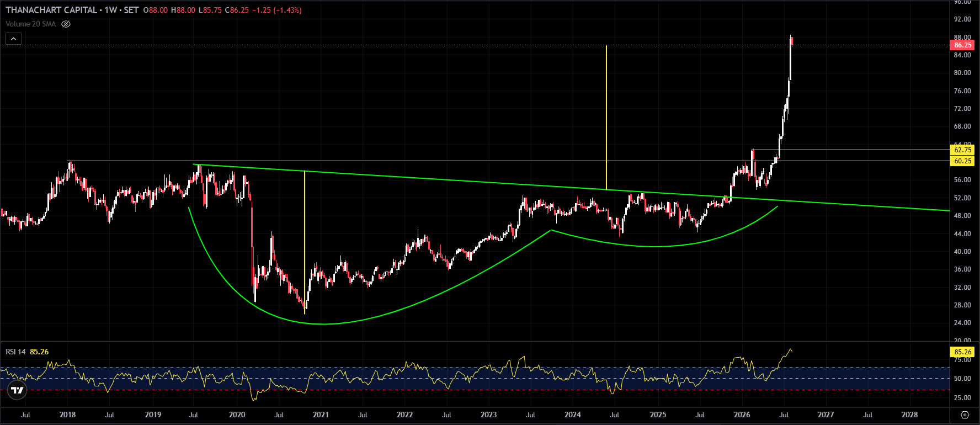Viewport: 980px width, 425px height.
Task: Click the 2018 label on the time axis
Action: pyautogui.click(x=67, y=415)
